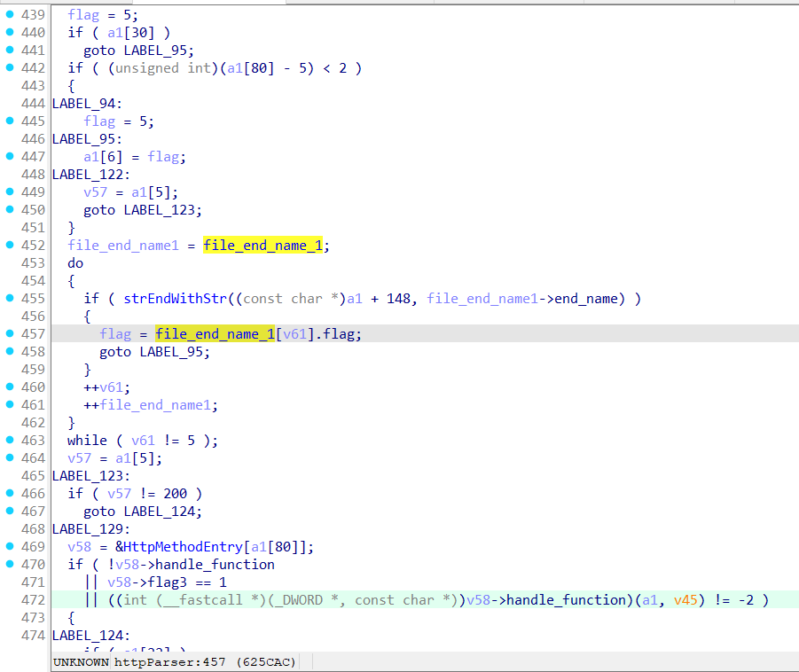This screenshot has width=799, height=672.
Task: Select a1[6] assignment on line 447
Action: (x=103, y=157)
